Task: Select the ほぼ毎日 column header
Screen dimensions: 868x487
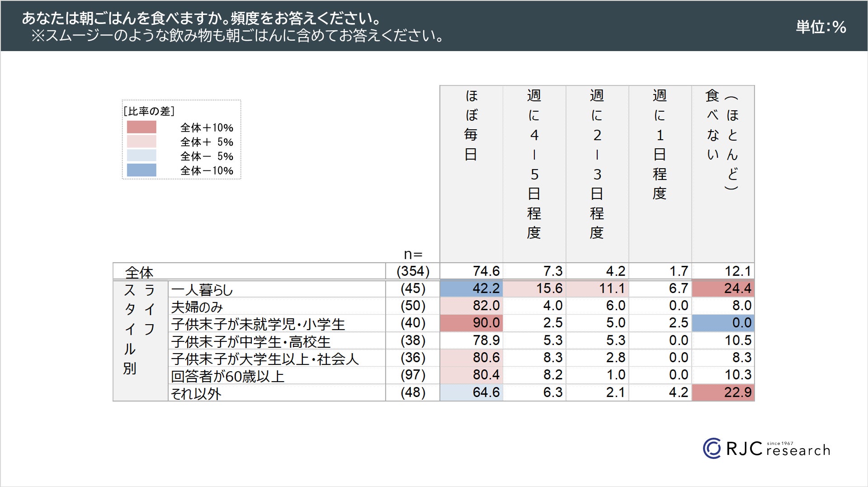Action: [471, 125]
